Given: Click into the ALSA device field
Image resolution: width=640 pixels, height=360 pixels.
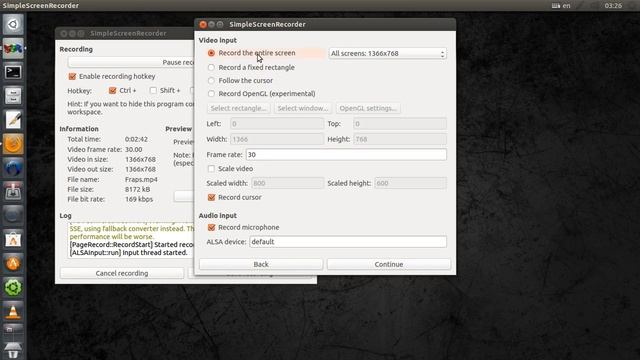Looking at the screenshot, I should pos(348,242).
